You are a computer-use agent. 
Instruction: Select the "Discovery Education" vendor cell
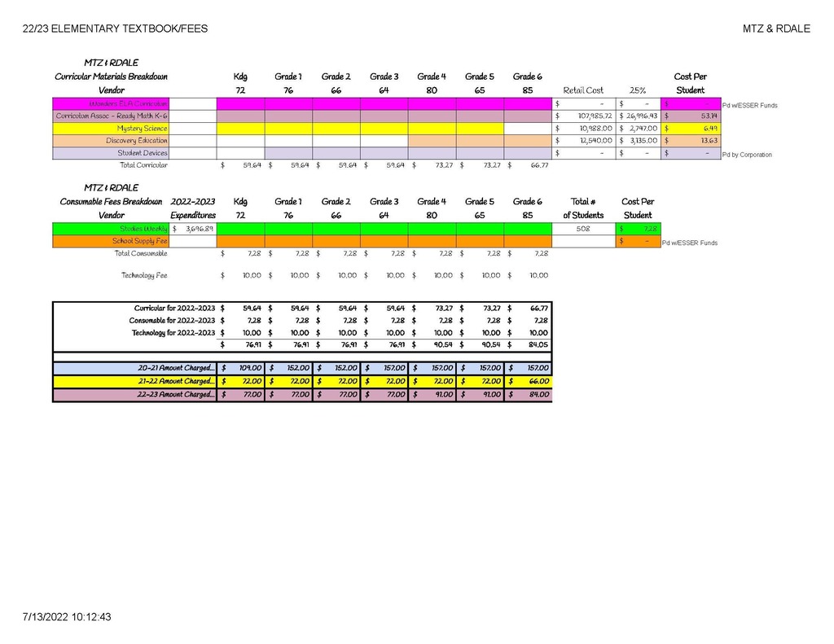click(111, 140)
